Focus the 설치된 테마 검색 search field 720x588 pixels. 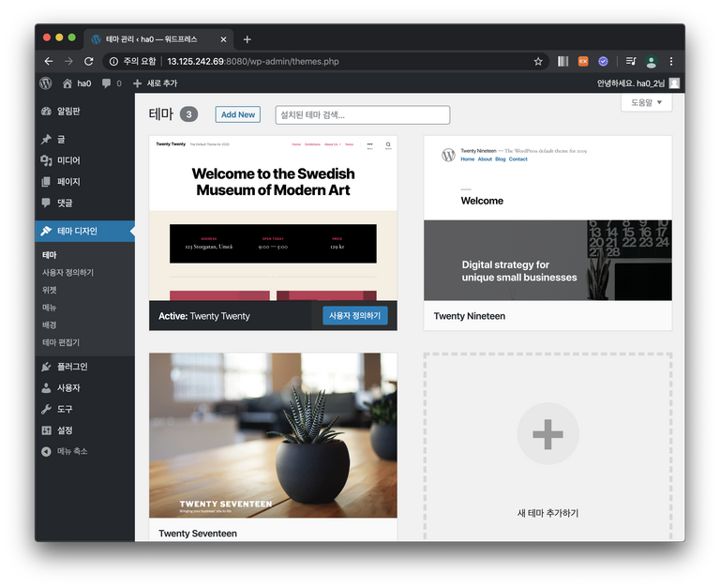coord(362,114)
